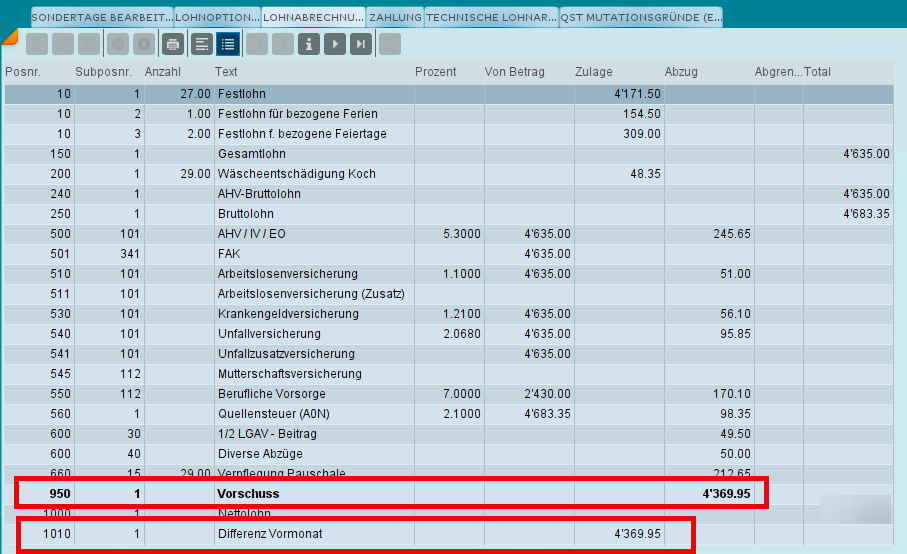Screen dimensions: 907x554
Task: Switch to the form detail view icon
Action: (202, 44)
